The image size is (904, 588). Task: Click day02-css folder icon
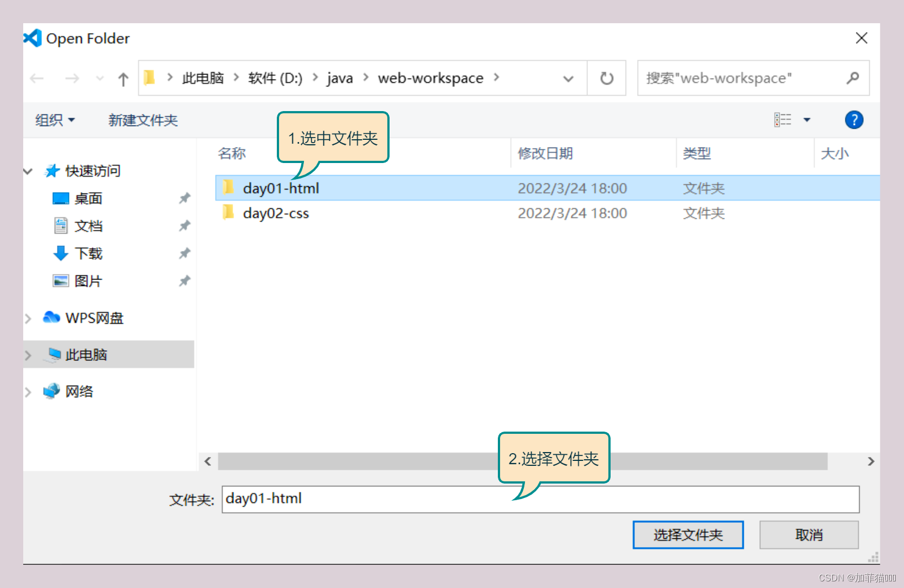tap(228, 212)
